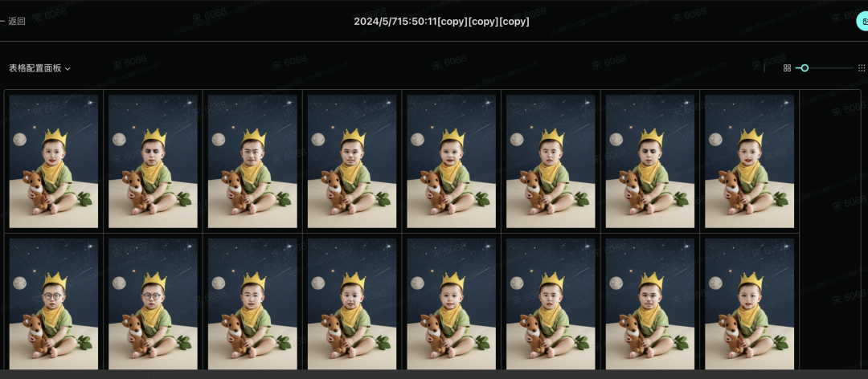
Task: Select the last thumbnail in the bottom row
Action: tap(750, 304)
